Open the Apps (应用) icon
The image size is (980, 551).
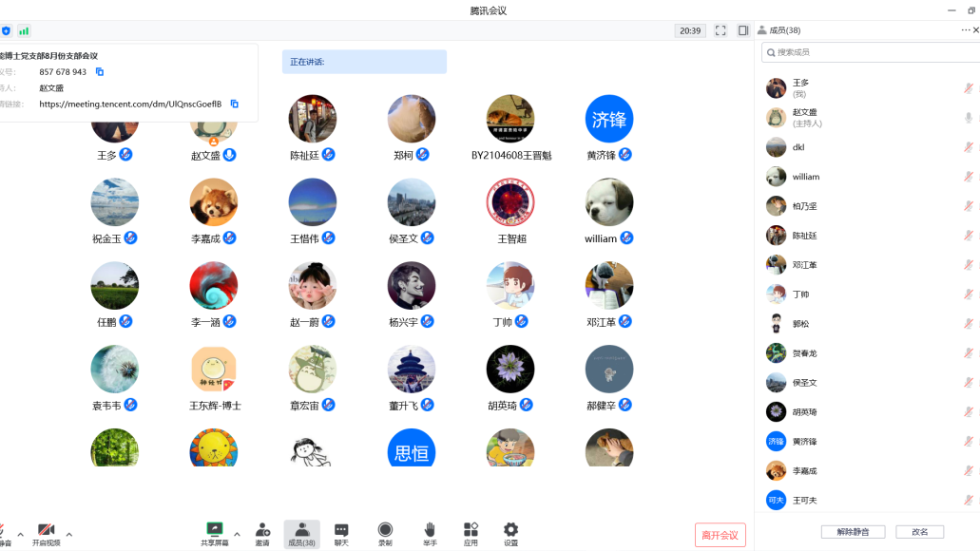pos(471,534)
